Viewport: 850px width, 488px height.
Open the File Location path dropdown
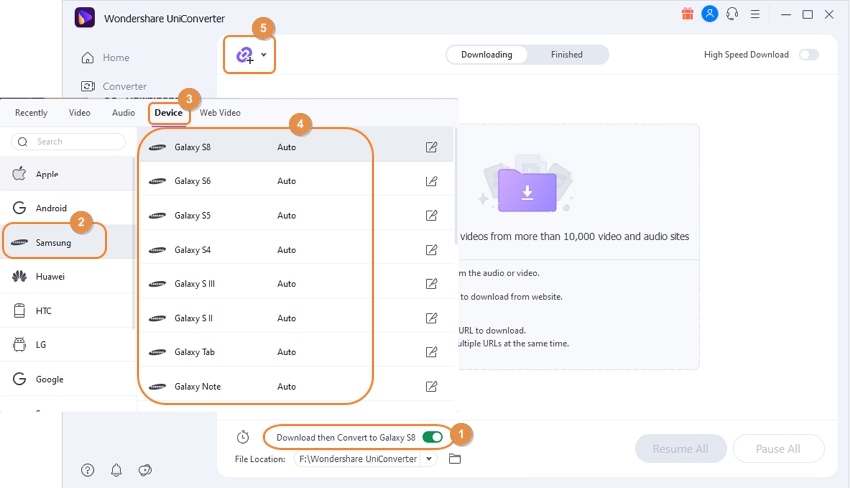pos(429,459)
